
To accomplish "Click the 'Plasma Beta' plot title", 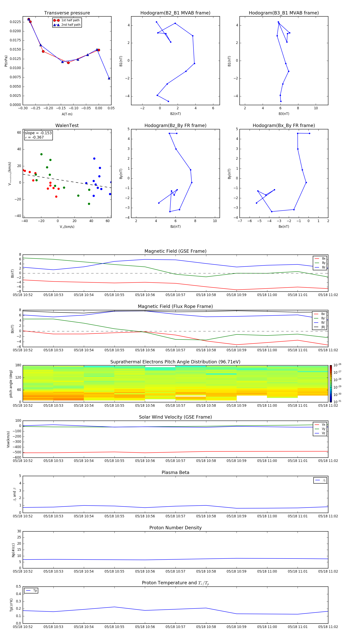I will point(175,472).
